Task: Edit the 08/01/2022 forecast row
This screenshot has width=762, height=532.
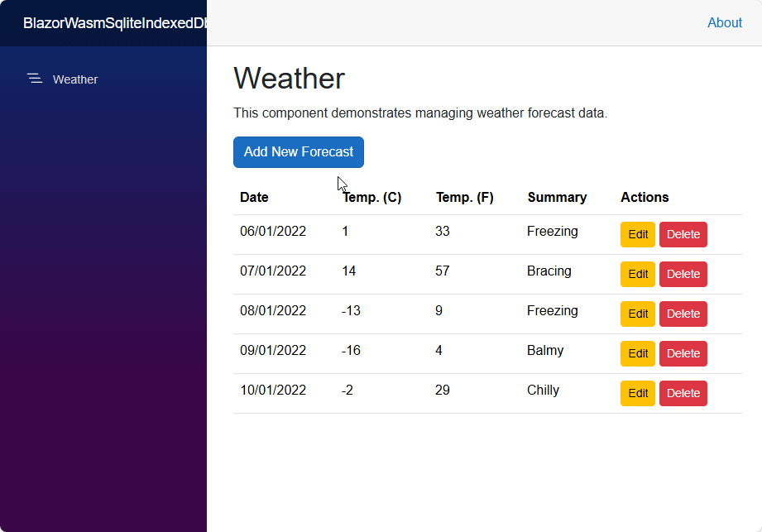Action: pyautogui.click(x=637, y=314)
